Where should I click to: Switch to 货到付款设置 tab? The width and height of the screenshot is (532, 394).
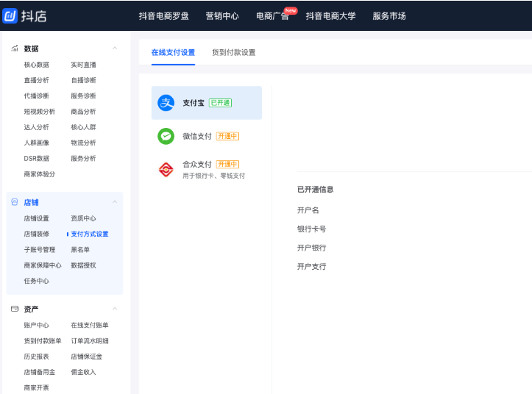(234, 52)
